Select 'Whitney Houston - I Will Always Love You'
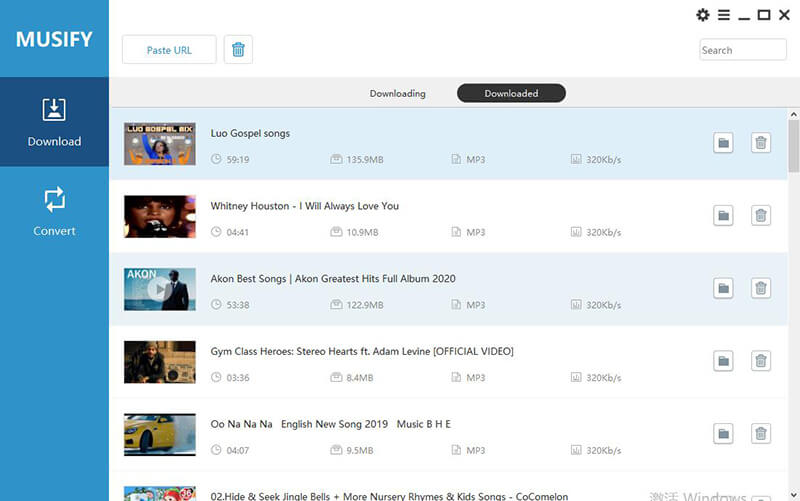800x501 pixels. pyautogui.click(x=305, y=206)
